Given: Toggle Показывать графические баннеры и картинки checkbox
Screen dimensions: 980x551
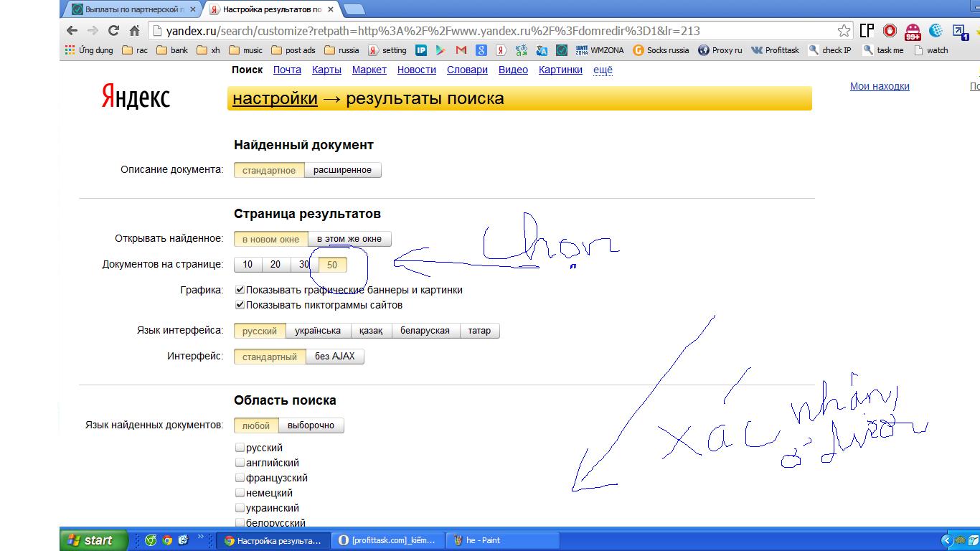Looking at the screenshot, I should [240, 290].
